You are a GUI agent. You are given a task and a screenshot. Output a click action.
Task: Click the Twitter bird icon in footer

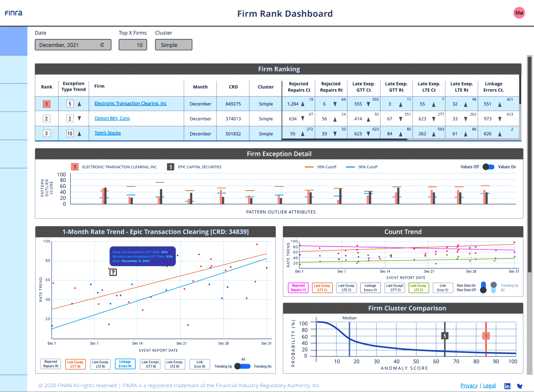tap(520, 386)
